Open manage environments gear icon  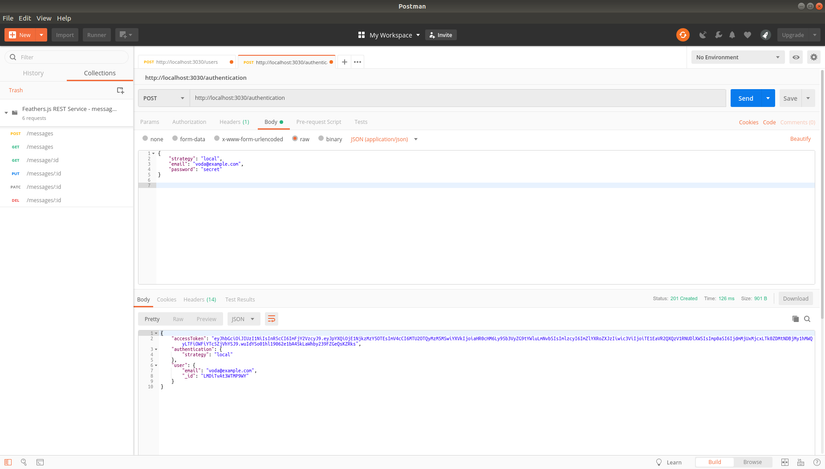click(813, 57)
